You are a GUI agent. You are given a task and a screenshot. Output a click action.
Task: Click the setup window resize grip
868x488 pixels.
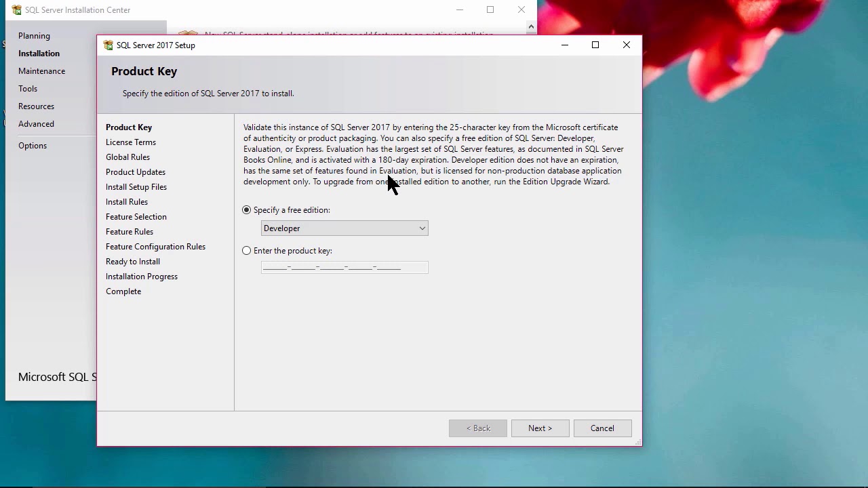pyautogui.click(x=637, y=442)
